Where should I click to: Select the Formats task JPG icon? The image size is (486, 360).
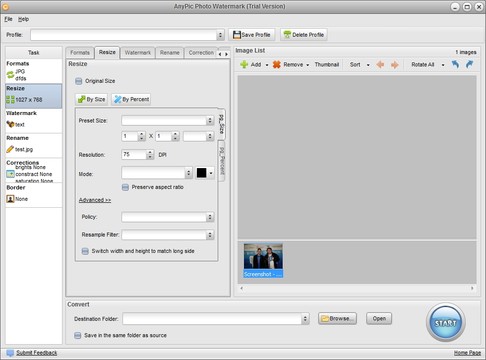[10, 75]
